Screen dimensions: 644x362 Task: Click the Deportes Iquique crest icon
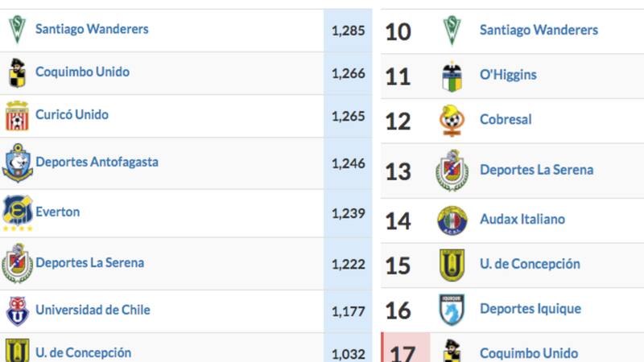pyautogui.click(x=452, y=309)
